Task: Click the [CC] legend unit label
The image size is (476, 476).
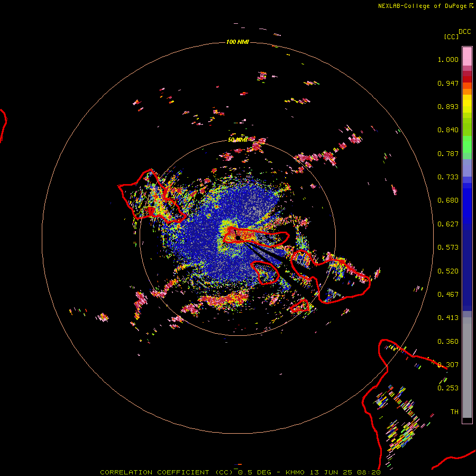Action: point(451,36)
